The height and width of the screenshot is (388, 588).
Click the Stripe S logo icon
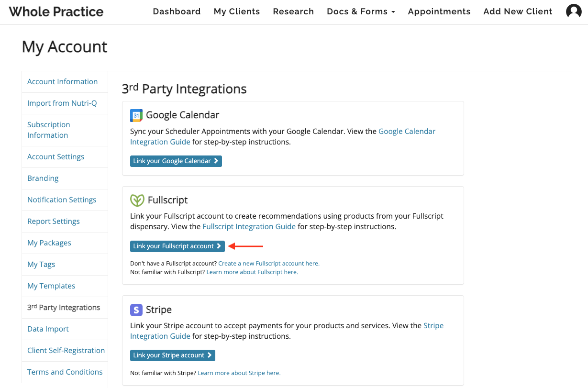136,310
